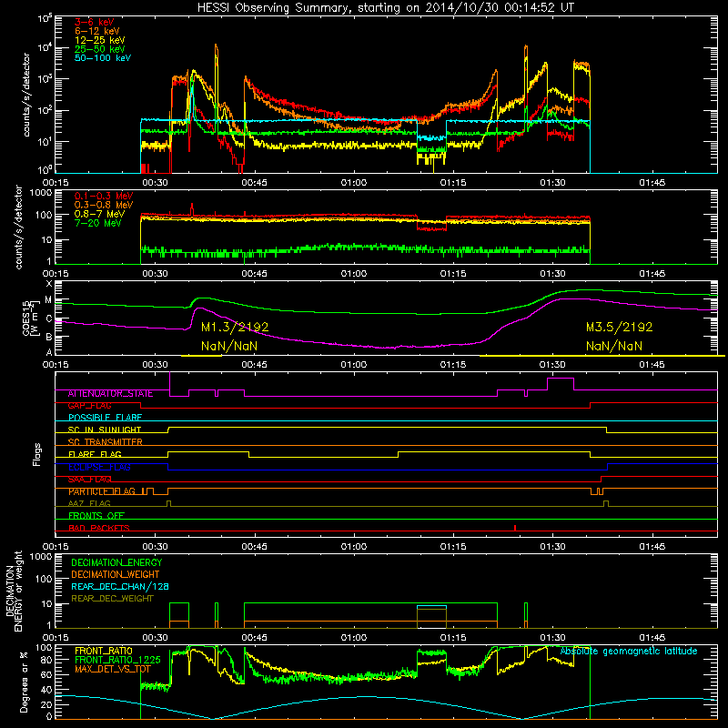Select the 0.1-0.3 MeV legend label
Viewport: 728px width, 728px height.
(104, 196)
